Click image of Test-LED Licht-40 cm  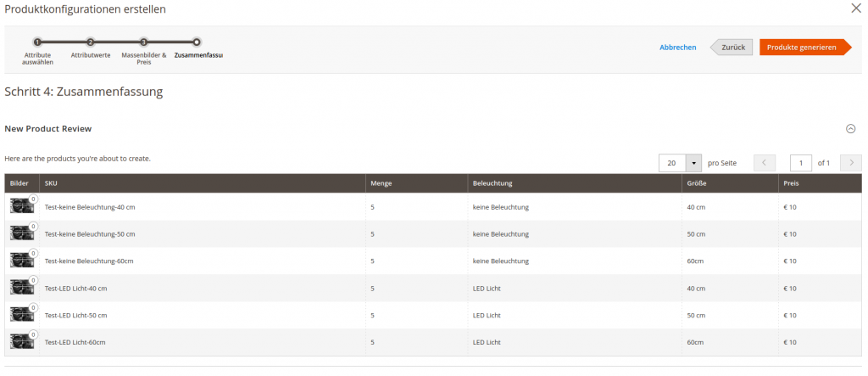[x=21, y=288]
